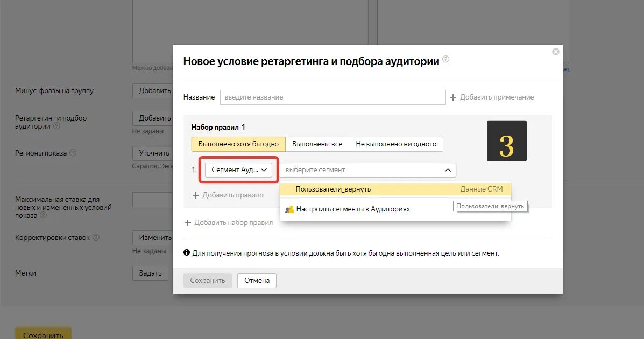Click plus icon next to Добавить правило
The width and height of the screenshot is (644, 339).
(196, 195)
